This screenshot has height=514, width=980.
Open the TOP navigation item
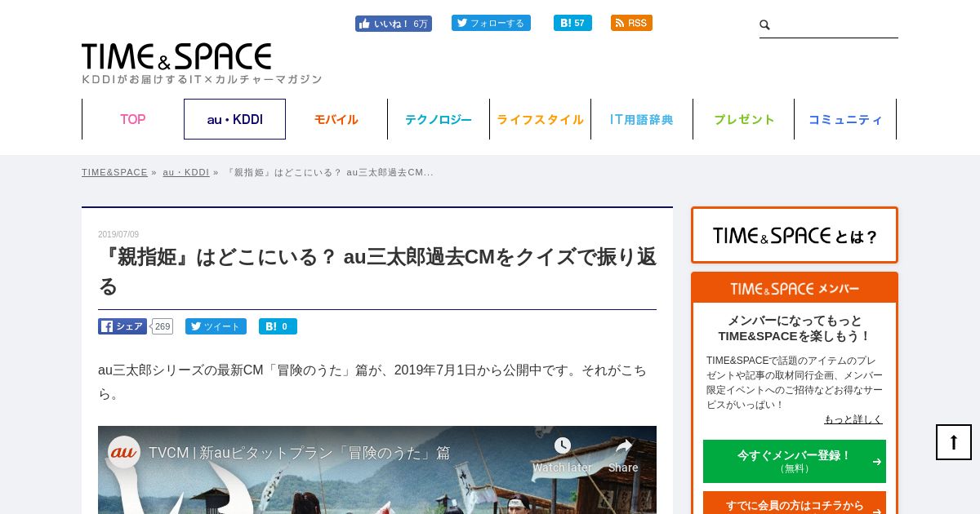click(132, 119)
